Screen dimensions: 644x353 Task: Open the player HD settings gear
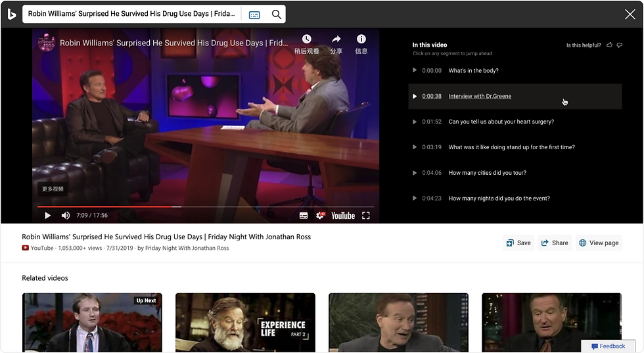(320, 216)
